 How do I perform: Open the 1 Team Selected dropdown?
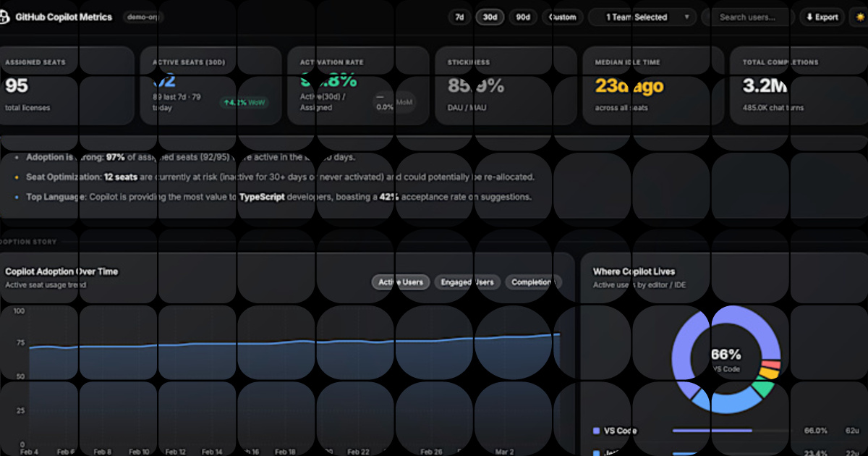click(x=642, y=17)
